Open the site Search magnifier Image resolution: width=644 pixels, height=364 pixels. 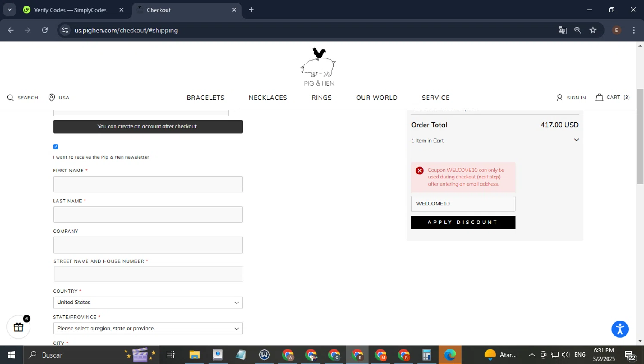tap(10, 98)
